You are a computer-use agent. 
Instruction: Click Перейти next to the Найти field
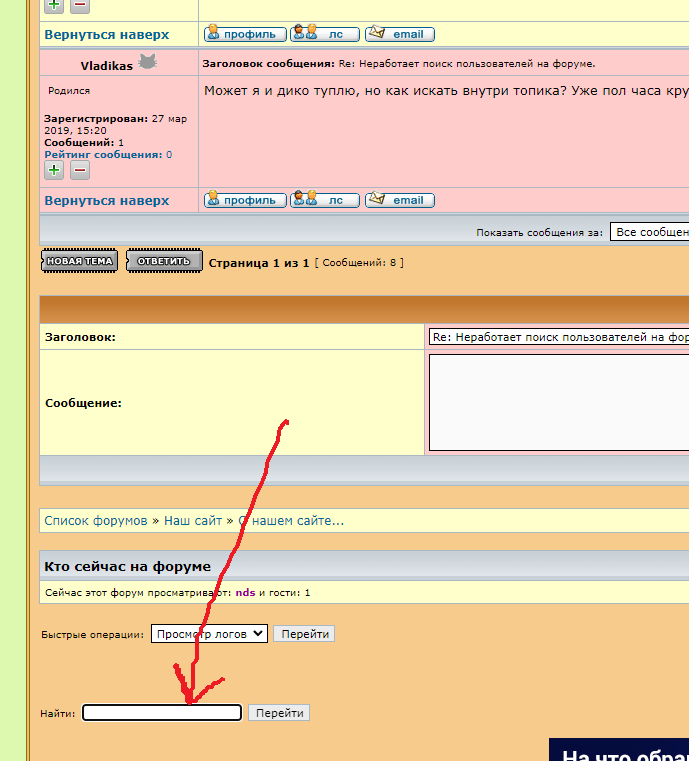[x=279, y=713]
